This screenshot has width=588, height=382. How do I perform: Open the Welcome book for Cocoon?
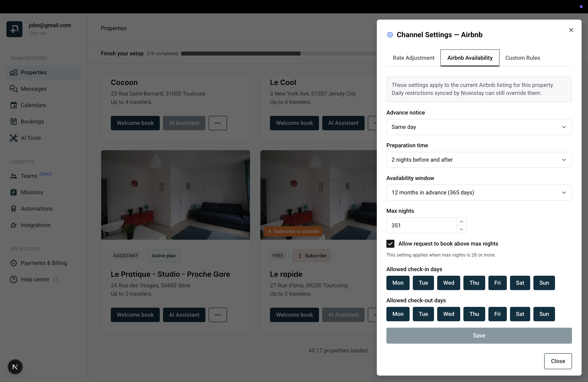click(x=135, y=123)
